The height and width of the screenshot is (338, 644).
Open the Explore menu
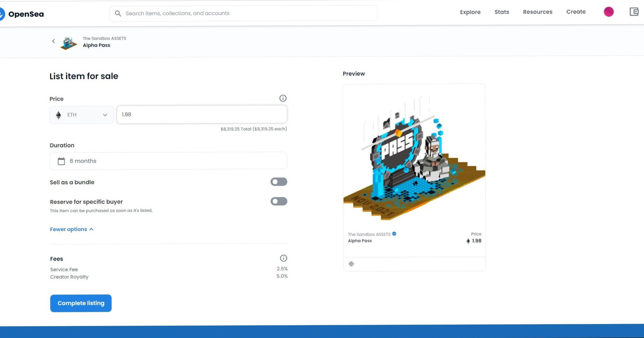[470, 12]
